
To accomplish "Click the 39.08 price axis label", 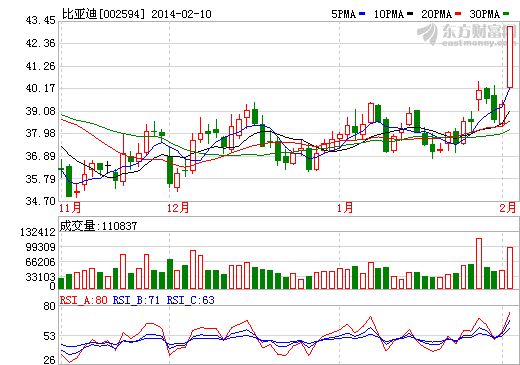I will [41, 111].
